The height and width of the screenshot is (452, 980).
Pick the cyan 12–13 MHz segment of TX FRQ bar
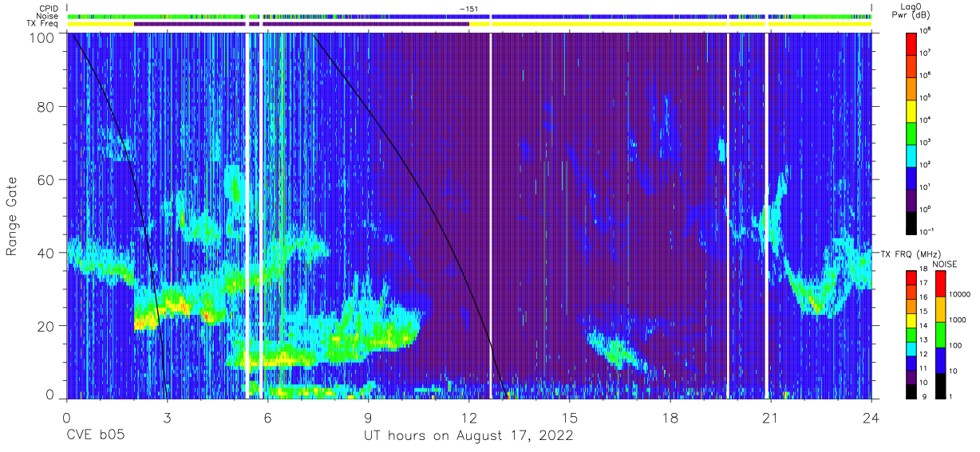click(911, 348)
